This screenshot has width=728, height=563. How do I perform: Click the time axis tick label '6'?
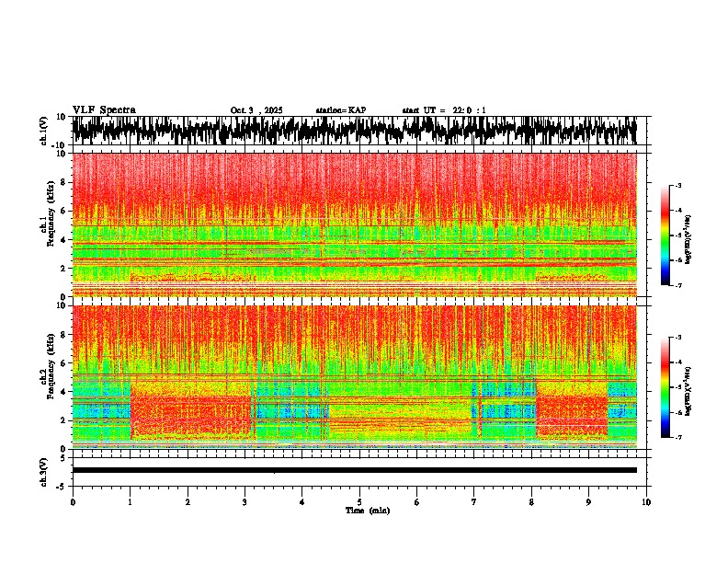coord(417,502)
